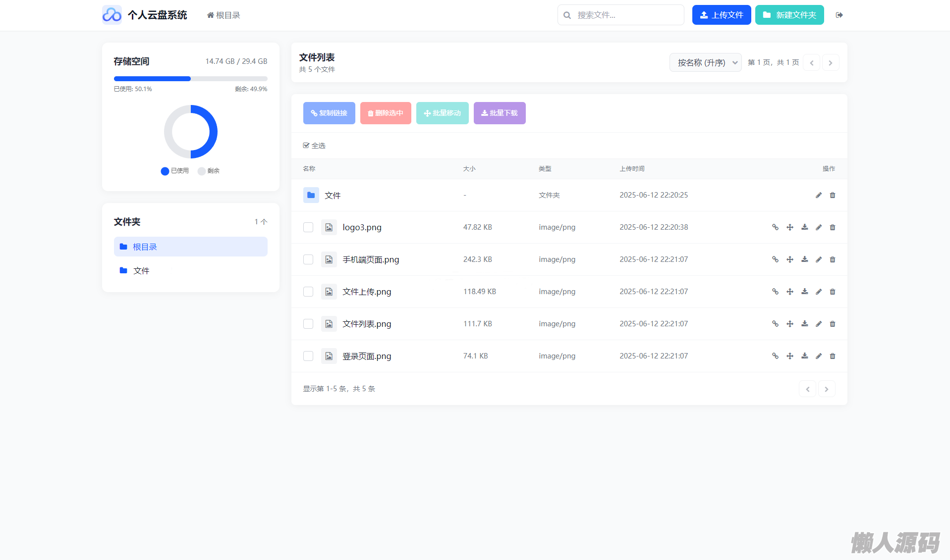Click the 上传文件 upload button
Screen dimensions: 950x560
[x=721, y=15]
